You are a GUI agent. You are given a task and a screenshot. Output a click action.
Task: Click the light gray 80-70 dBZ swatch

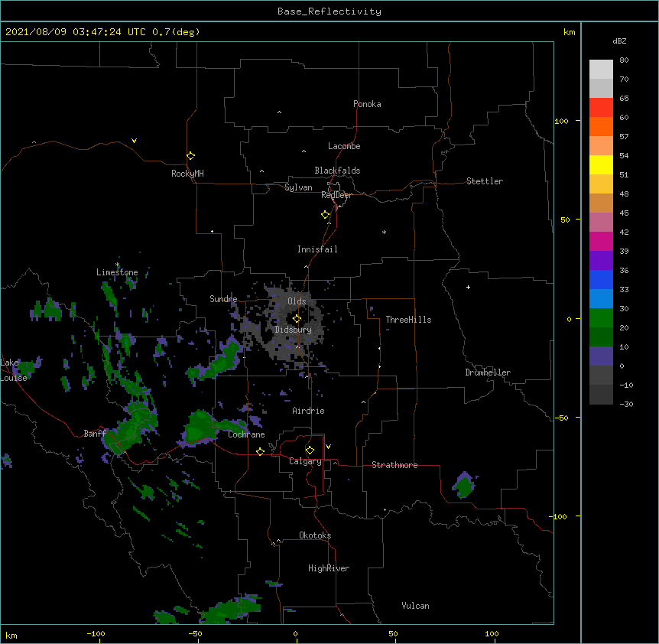point(601,70)
